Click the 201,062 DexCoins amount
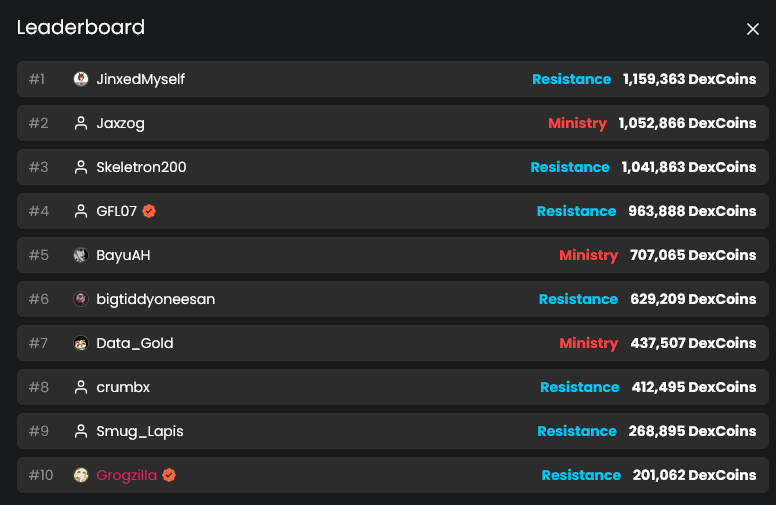776x505 pixels. pos(694,475)
